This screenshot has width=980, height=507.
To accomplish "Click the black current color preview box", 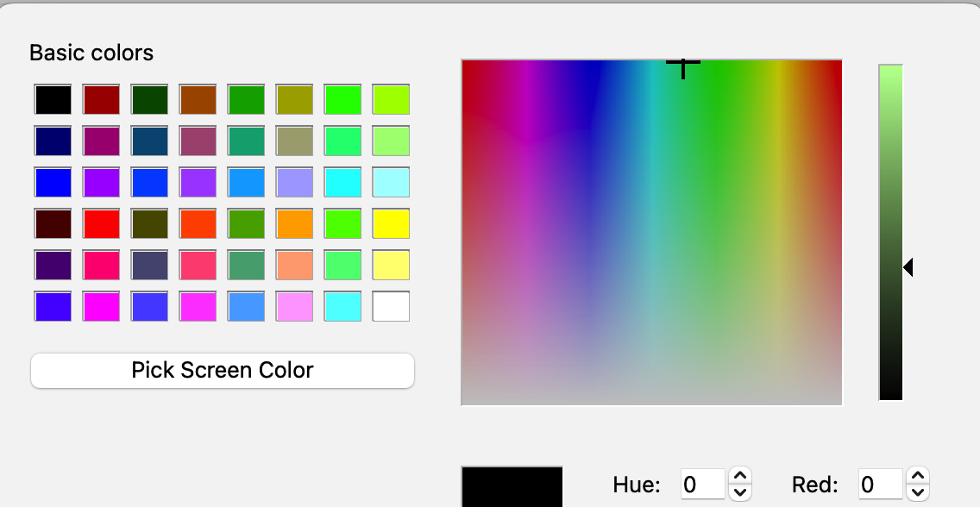I will [x=512, y=486].
